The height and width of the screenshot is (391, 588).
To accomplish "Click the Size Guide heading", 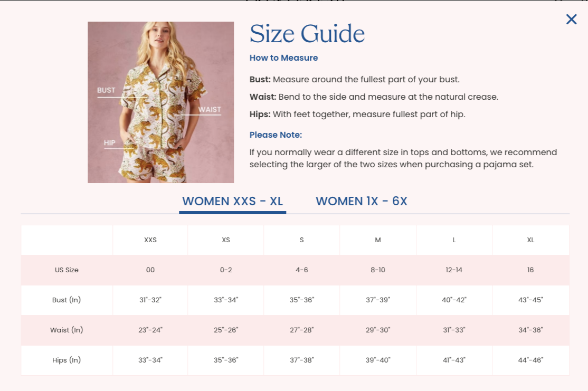I will tap(307, 34).
